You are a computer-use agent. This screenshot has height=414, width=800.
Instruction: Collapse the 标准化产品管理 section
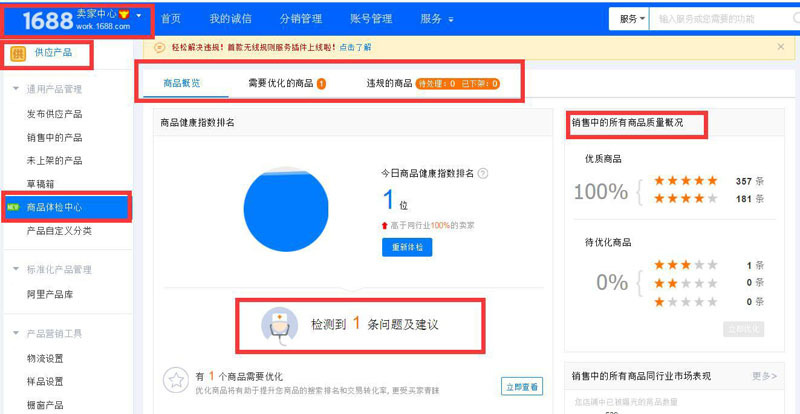point(16,269)
